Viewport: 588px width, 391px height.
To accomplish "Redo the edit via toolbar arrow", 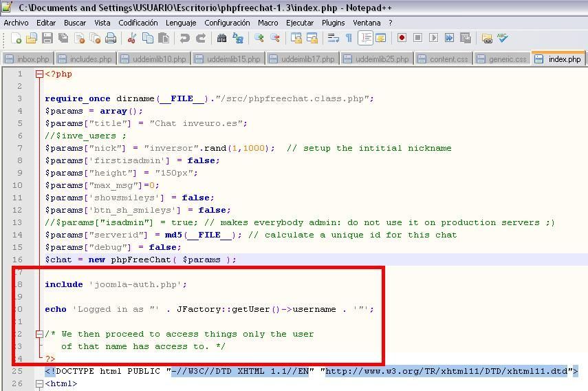I will point(201,38).
